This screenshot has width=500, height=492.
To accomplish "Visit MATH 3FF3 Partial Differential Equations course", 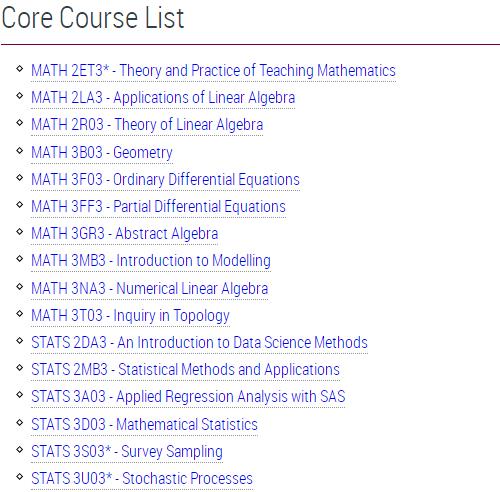I will (158, 207).
